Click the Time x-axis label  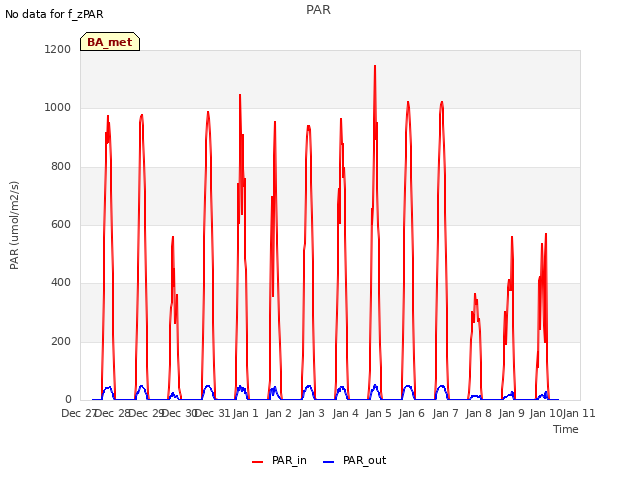coord(566,429)
